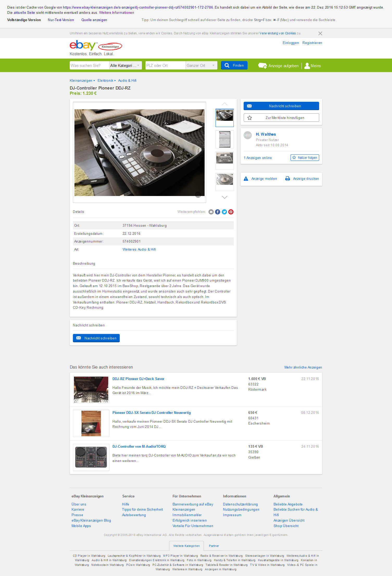Select first thumbnail of controller in bag
This screenshot has width=392, height=576.
[x=225, y=118]
